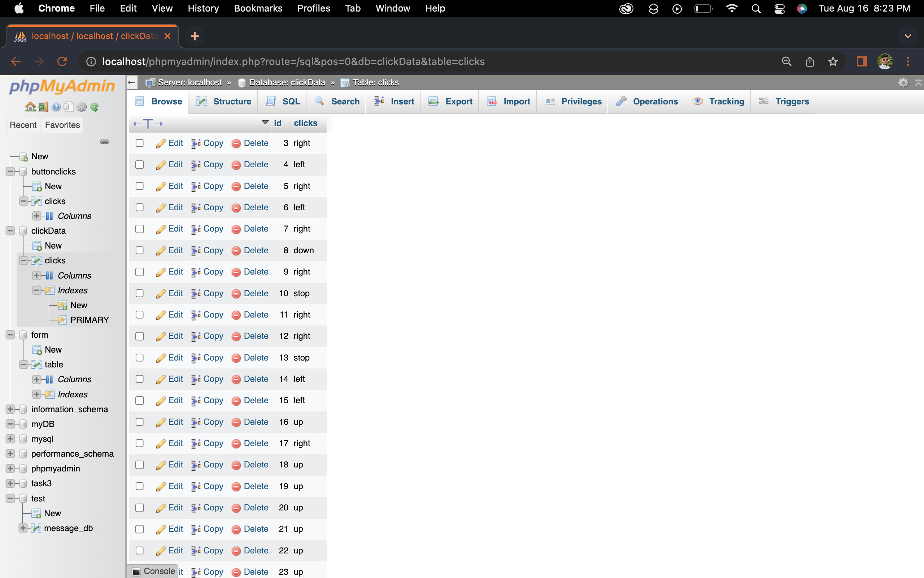This screenshot has width=924, height=578.
Task: Click the log out (exit door) icon
Action: [44, 107]
